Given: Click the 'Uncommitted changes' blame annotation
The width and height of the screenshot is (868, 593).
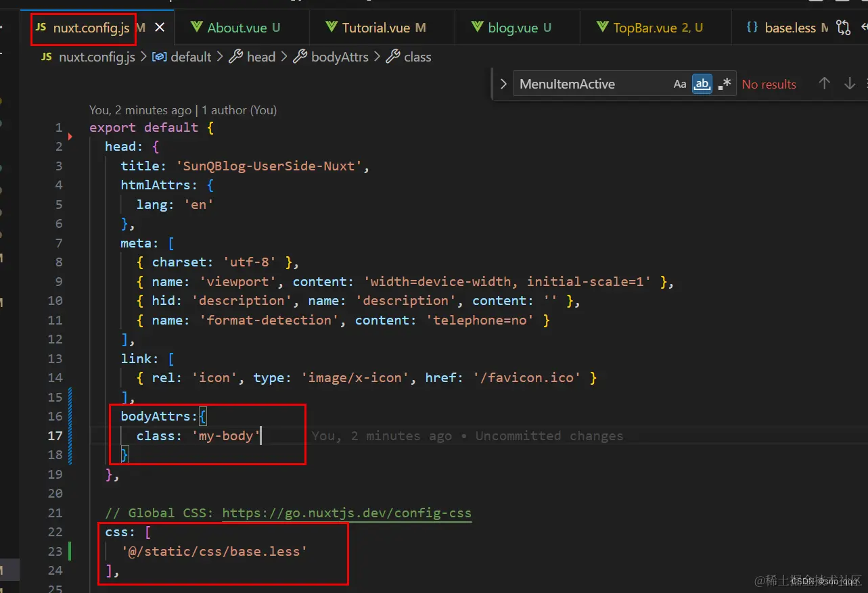Looking at the screenshot, I should [x=549, y=436].
